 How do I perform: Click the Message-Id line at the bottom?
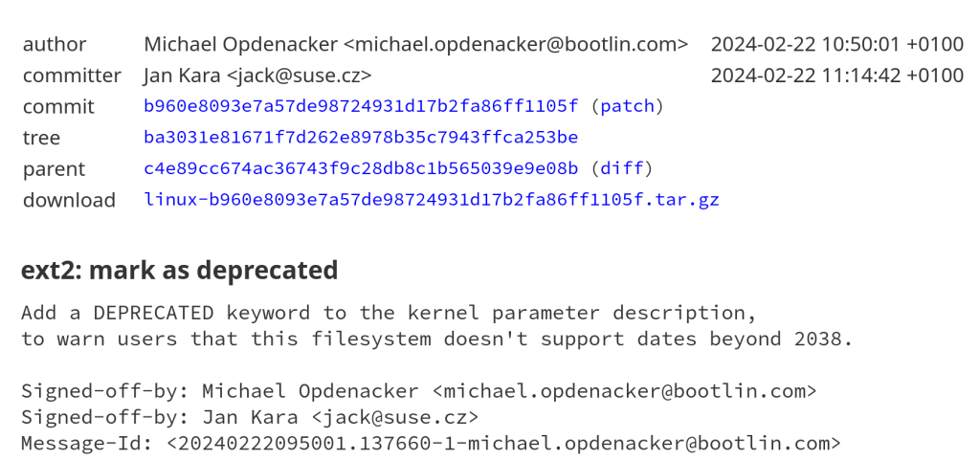pyautogui.click(x=431, y=443)
